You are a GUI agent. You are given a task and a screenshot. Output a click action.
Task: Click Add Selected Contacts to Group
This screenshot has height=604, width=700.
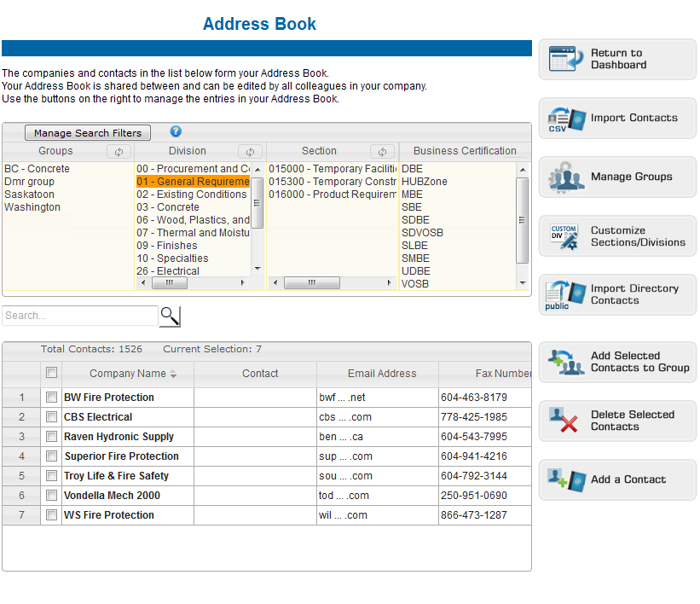(x=616, y=362)
